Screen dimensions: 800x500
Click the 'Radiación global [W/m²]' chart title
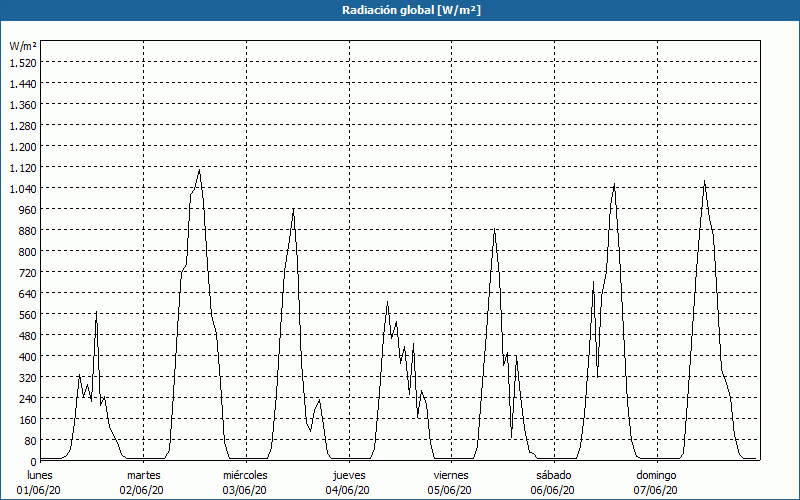411,10
